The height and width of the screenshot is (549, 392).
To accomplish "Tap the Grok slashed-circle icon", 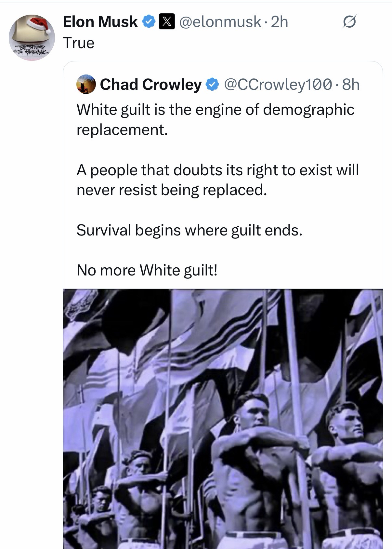I will pyautogui.click(x=349, y=22).
